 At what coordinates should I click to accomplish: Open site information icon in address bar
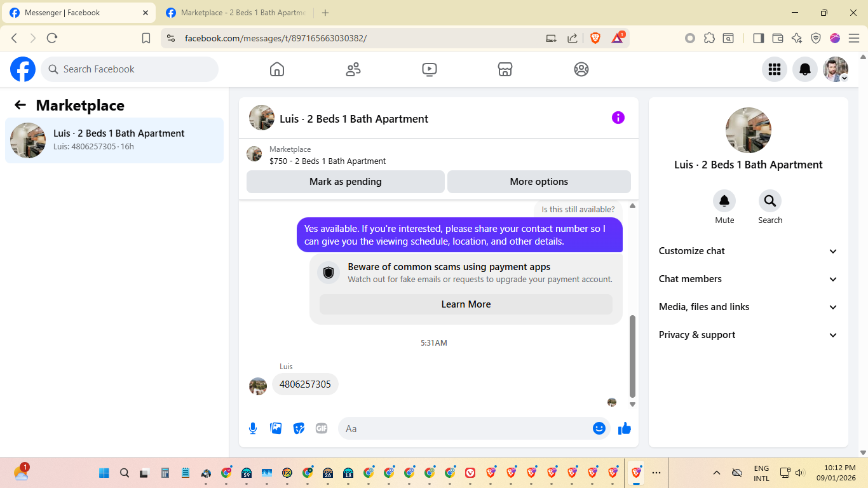pos(170,38)
